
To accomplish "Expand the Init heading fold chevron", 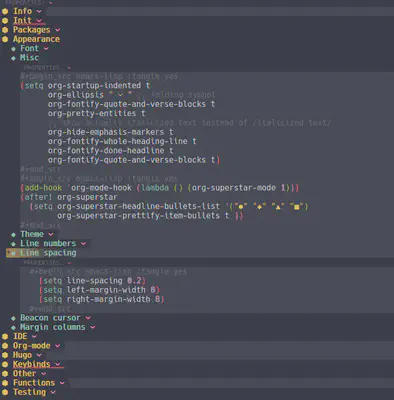I will [x=39, y=21].
